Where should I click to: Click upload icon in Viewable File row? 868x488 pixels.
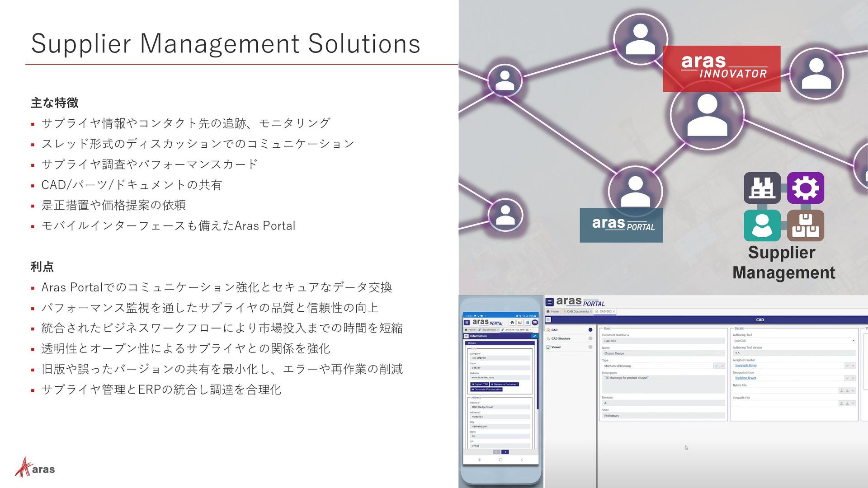click(842, 403)
